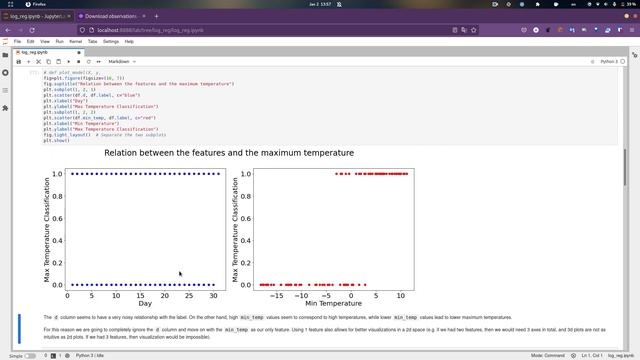This screenshot has width=640, height=360.
Task: Open the Run menu
Action: tap(60, 42)
